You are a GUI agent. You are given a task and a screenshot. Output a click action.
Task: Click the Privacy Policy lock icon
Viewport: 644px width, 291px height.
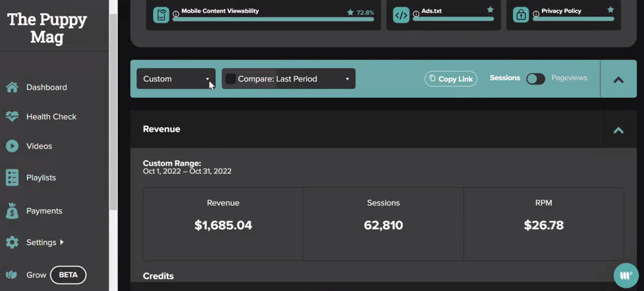click(x=521, y=15)
